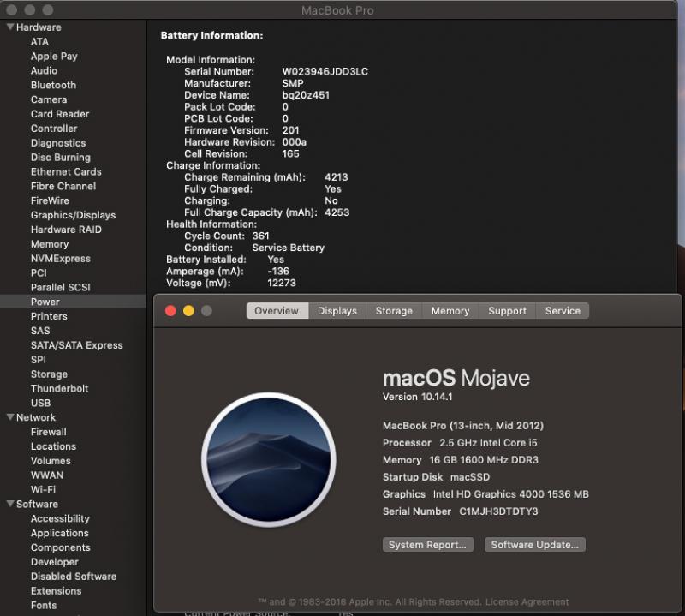Select Disc Burning in the sidebar

(61, 158)
